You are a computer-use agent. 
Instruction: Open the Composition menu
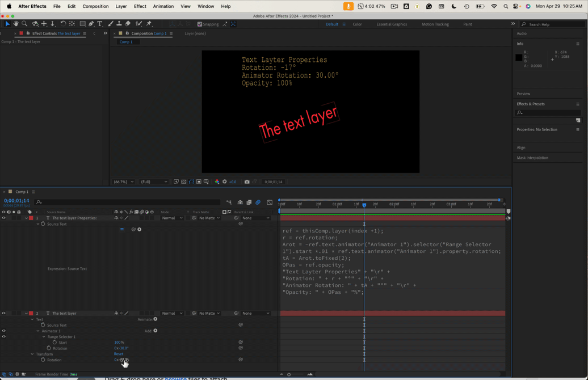[x=95, y=6]
